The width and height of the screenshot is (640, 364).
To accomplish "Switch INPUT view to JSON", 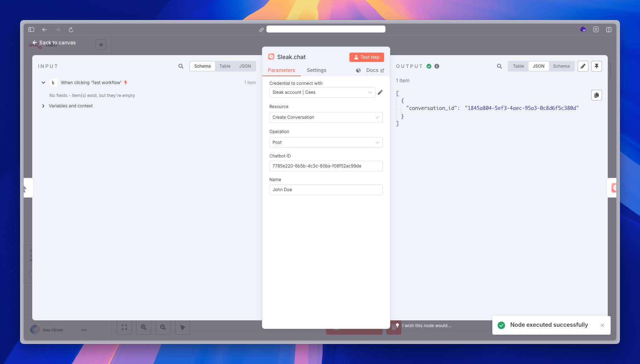I will point(245,66).
